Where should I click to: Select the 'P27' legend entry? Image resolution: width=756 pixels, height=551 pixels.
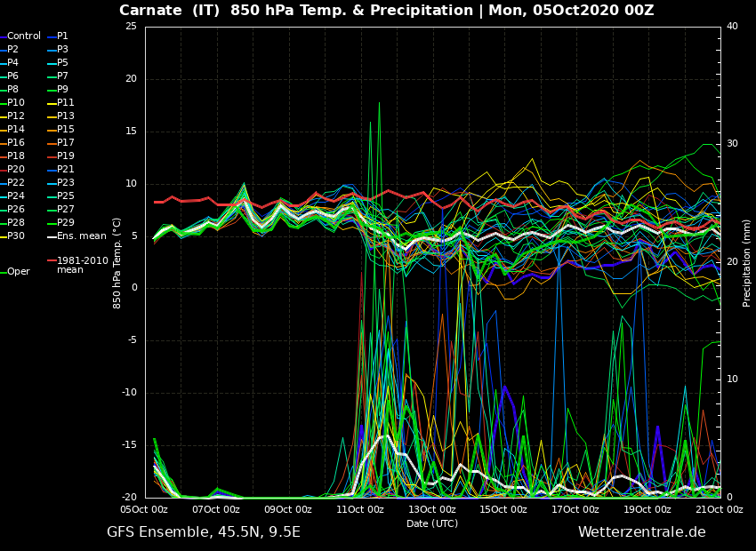pyautogui.click(x=65, y=209)
